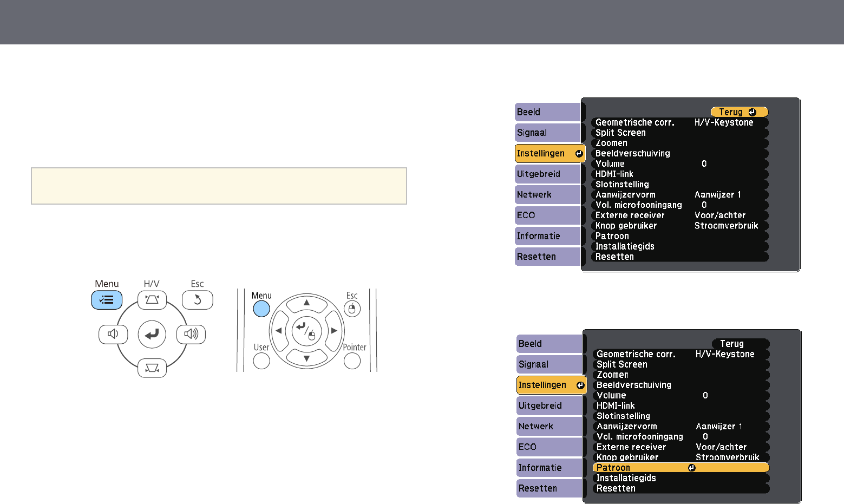The width and height of the screenshot is (844, 504).
Task: Click the round Pointer button on remote
Action: pos(352,361)
